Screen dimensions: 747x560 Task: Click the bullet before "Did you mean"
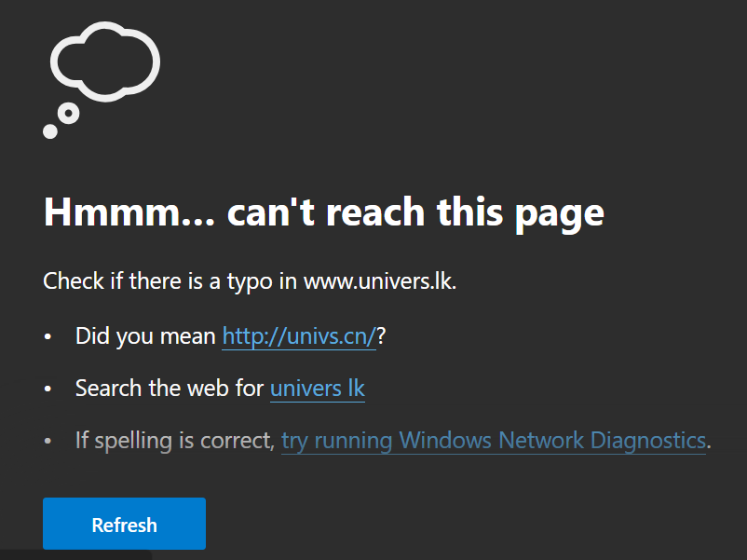48,337
